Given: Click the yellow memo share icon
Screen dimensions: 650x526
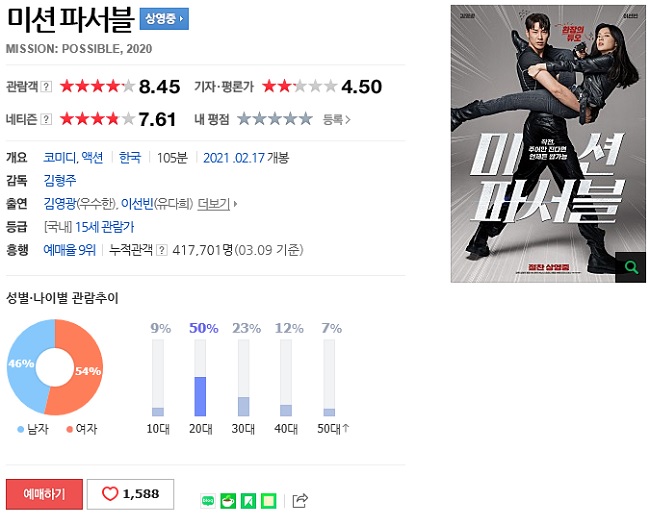Looking at the screenshot, I should [x=269, y=501].
